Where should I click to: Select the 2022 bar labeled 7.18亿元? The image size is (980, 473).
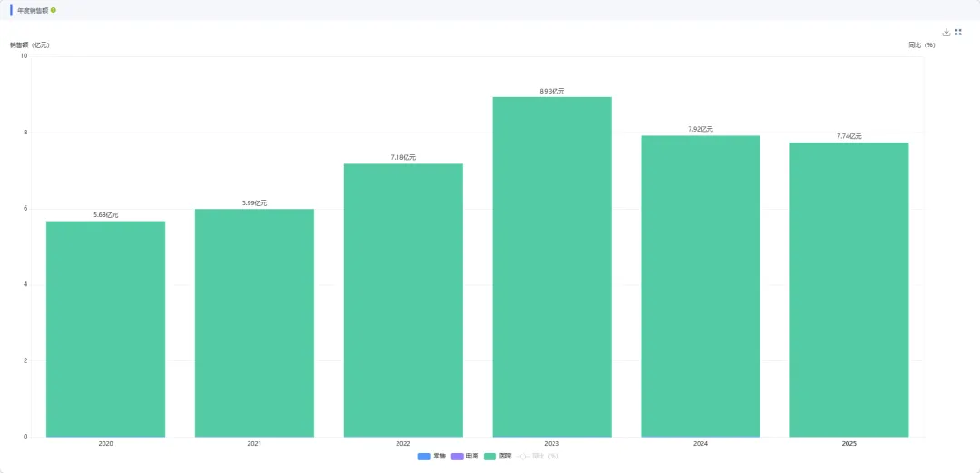click(x=403, y=300)
